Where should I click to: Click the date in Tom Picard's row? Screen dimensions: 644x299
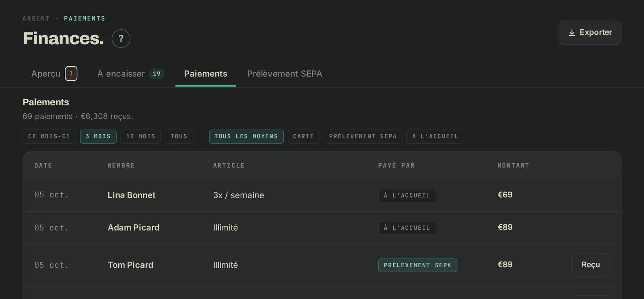(52, 265)
